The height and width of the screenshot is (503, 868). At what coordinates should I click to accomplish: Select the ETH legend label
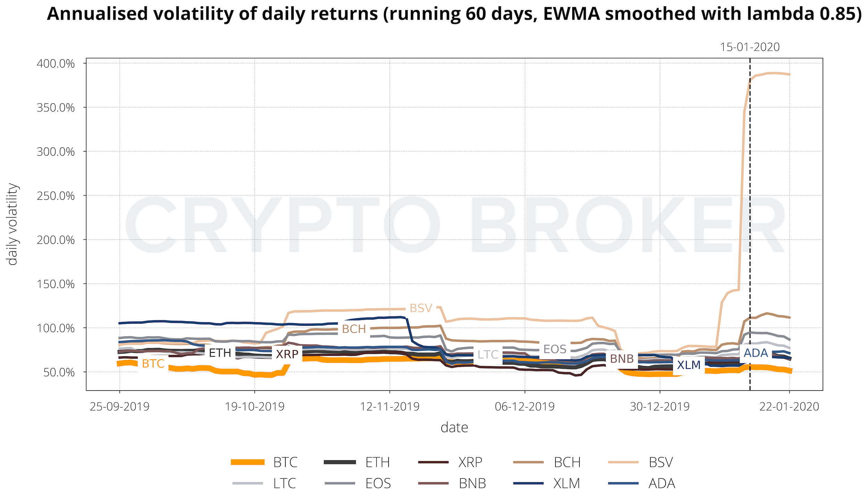pyautogui.click(x=377, y=462)
